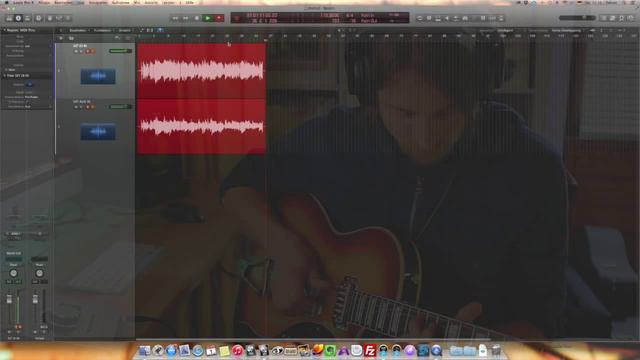Open the Mix menu in the menu bar

click(x=137, y=2)
